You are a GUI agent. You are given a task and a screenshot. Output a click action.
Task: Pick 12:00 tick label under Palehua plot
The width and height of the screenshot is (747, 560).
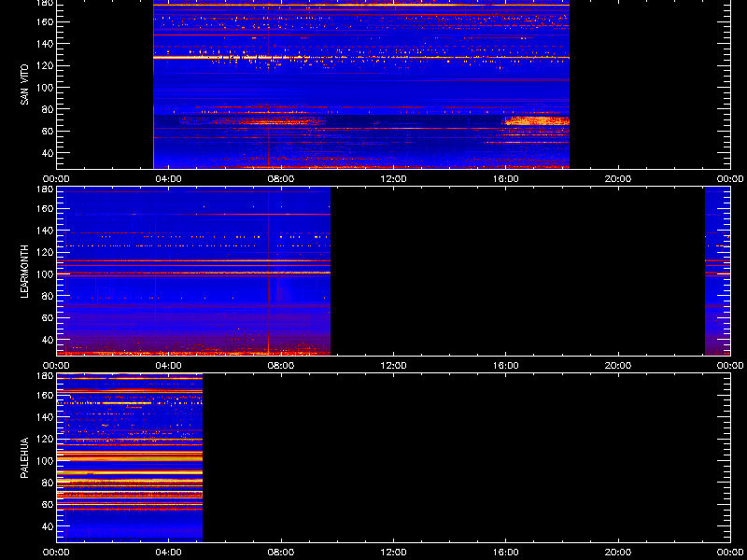tap(393, 553)
